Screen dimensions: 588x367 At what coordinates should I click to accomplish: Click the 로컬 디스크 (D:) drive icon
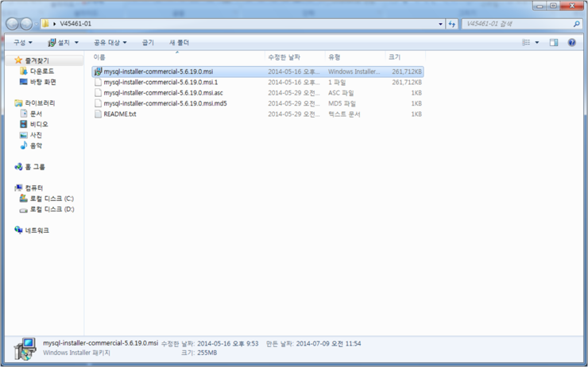tap(24, 210)
